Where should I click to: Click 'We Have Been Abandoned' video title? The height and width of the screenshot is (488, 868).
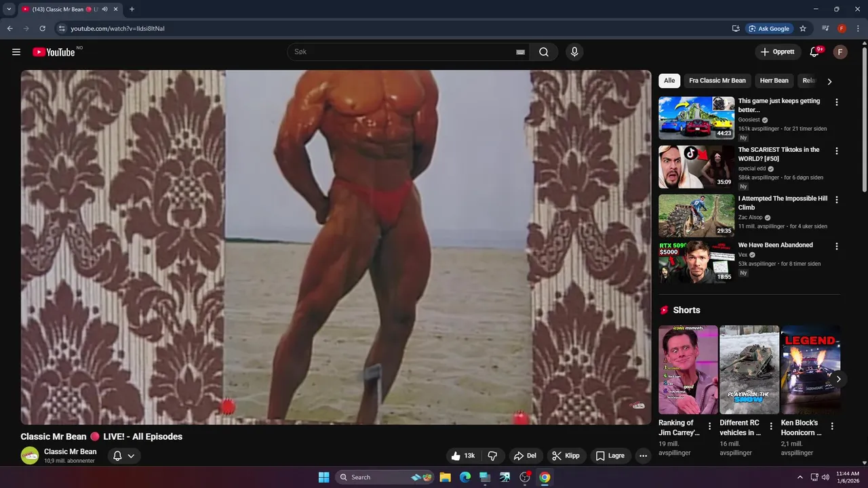click(776, 245)
